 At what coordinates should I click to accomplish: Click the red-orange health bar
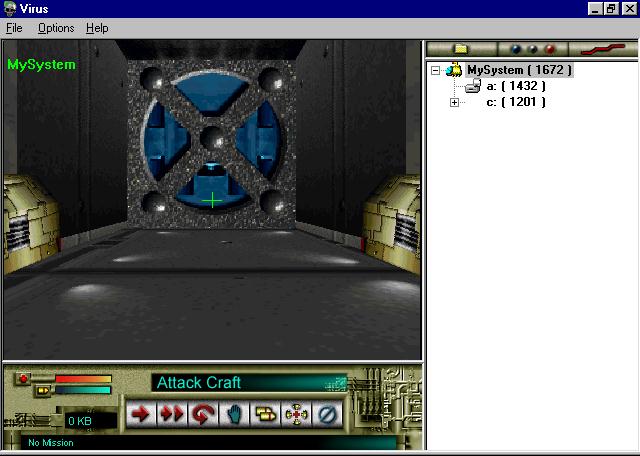83,379
